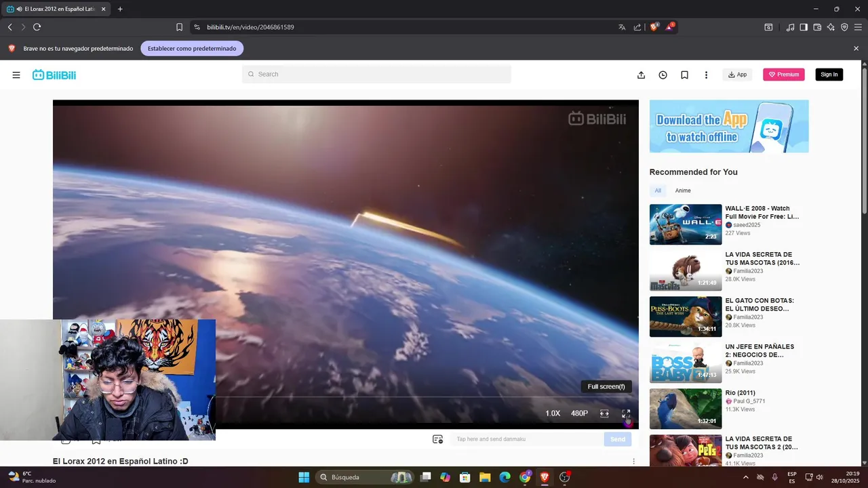Open the Windows Start menu
This screenshot has width=868, height=488.
304,477
